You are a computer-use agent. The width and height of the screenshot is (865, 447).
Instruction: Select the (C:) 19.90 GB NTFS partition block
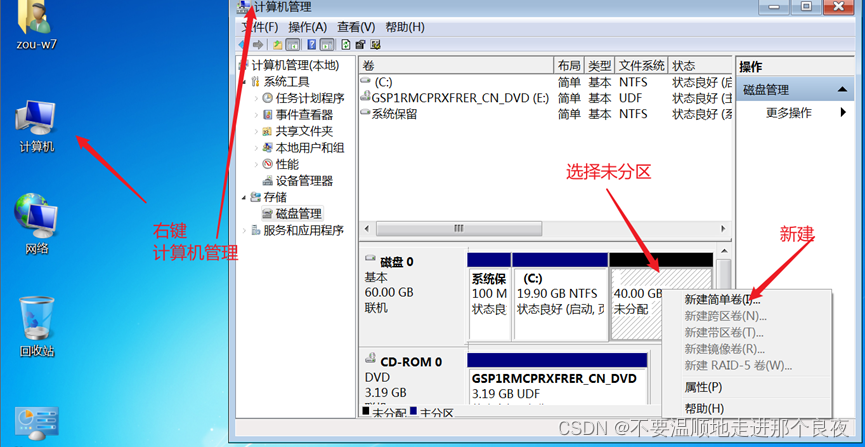pos(560,296)
